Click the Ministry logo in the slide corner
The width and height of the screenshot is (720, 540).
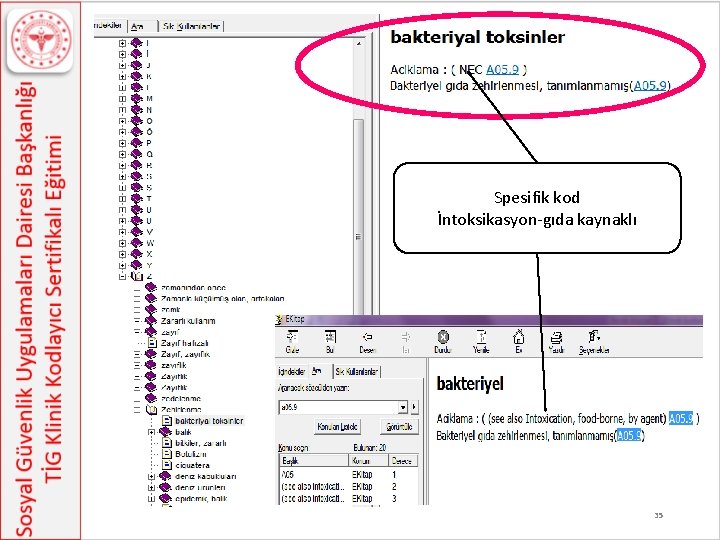pos(40,40)
